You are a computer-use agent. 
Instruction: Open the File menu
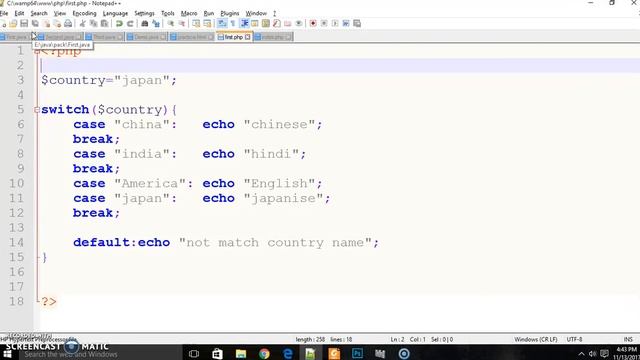click(4, 13)
